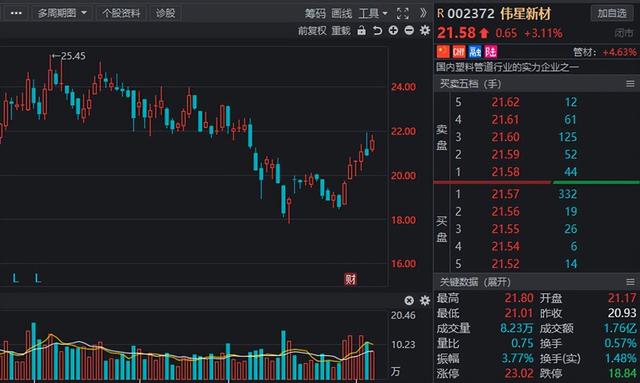Click the 最高 21.80 value

pos(519,298)
